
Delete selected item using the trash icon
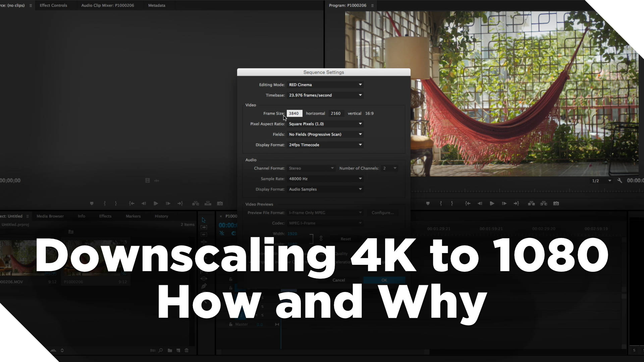186,350
